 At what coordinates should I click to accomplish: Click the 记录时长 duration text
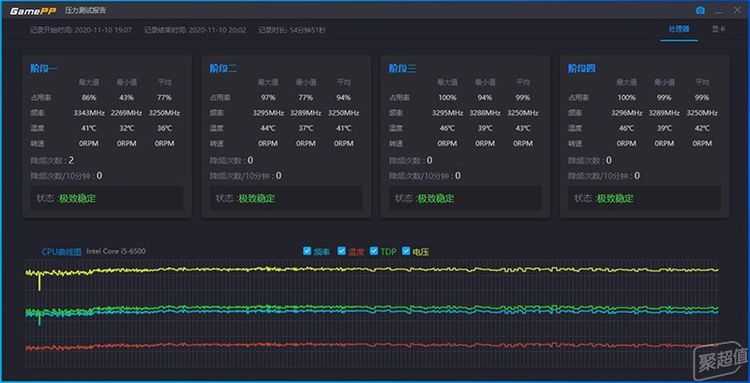coord(292,30)
